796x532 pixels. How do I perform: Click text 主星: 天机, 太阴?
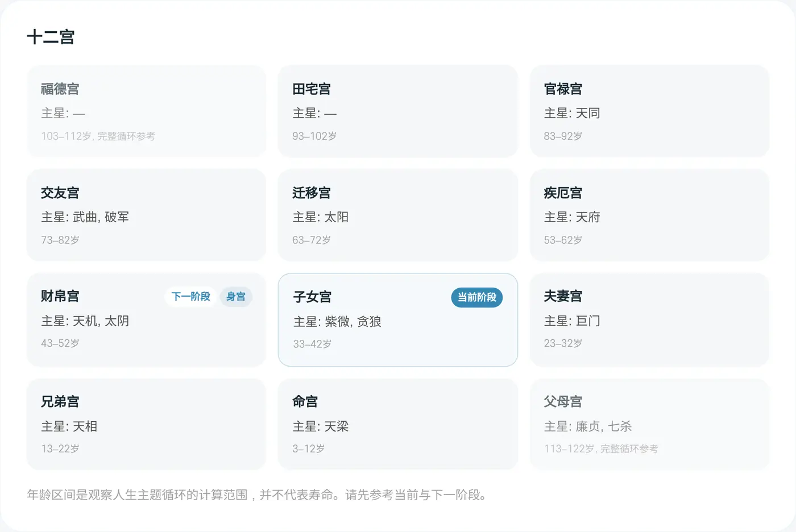tap(85, 321)
